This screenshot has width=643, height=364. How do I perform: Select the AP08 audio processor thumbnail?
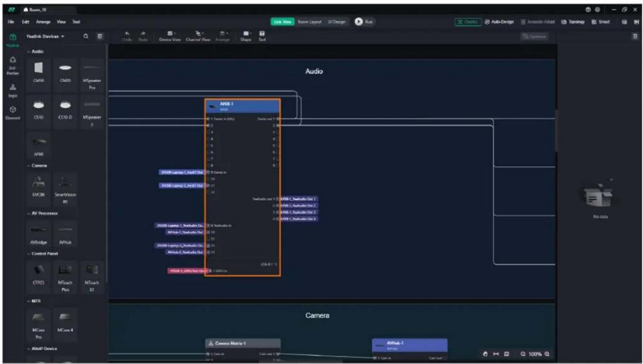(x=39, y=146)
